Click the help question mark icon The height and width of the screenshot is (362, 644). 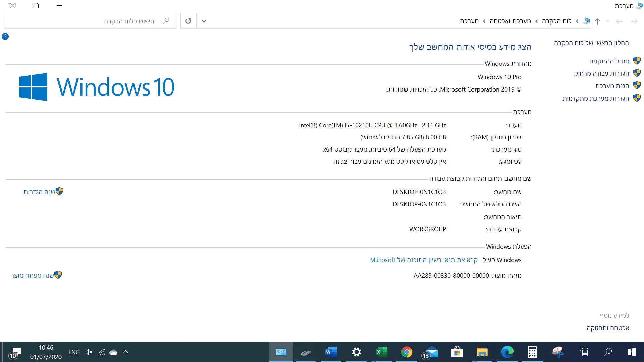(5, 36)
